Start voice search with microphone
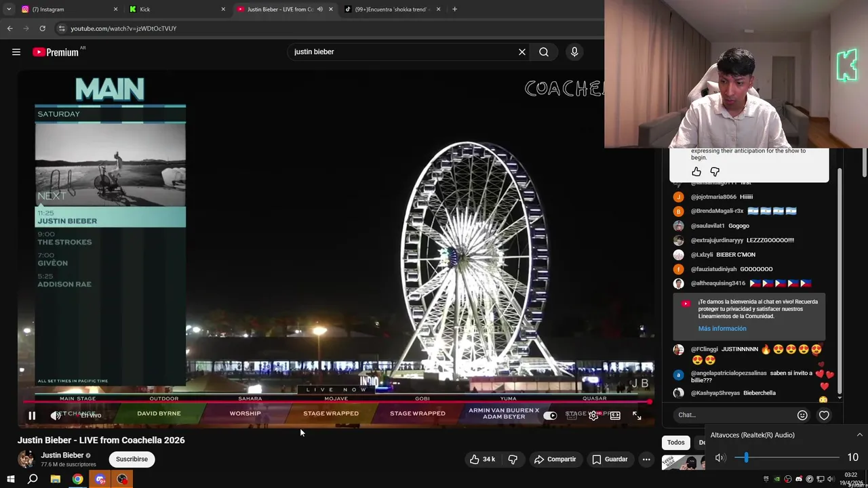 (574, 52)
